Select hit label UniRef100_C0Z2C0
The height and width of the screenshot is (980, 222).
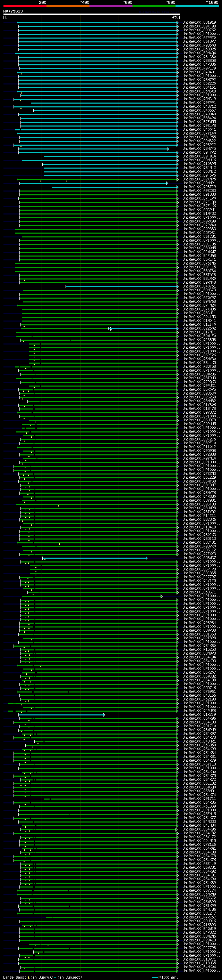(199, 83)
